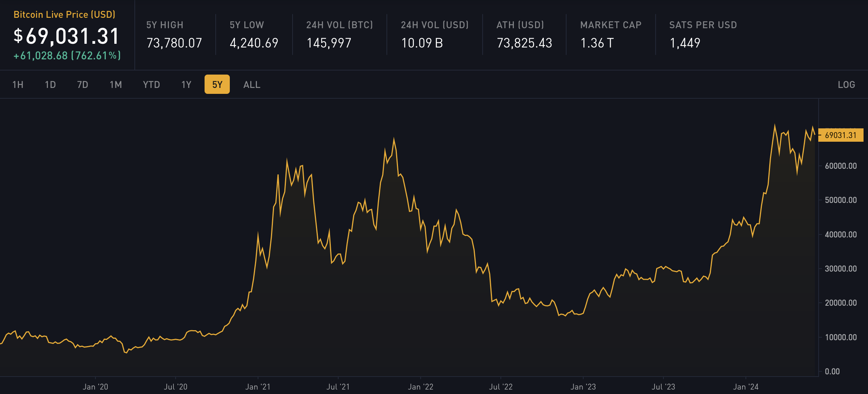The image size is (868, 394).
Task: Switch to the 1Y chart range
Action: [186, 85]
